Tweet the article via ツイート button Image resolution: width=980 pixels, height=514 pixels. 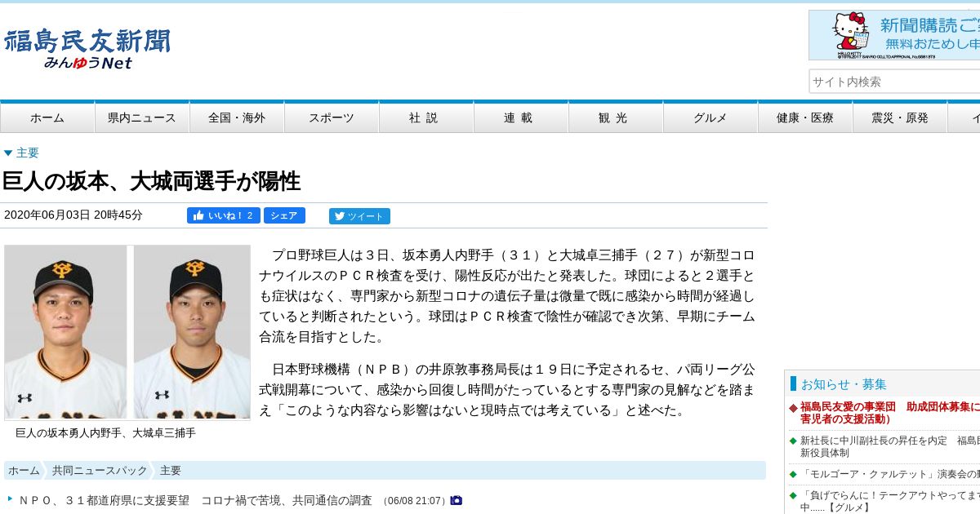click(359, 216)
